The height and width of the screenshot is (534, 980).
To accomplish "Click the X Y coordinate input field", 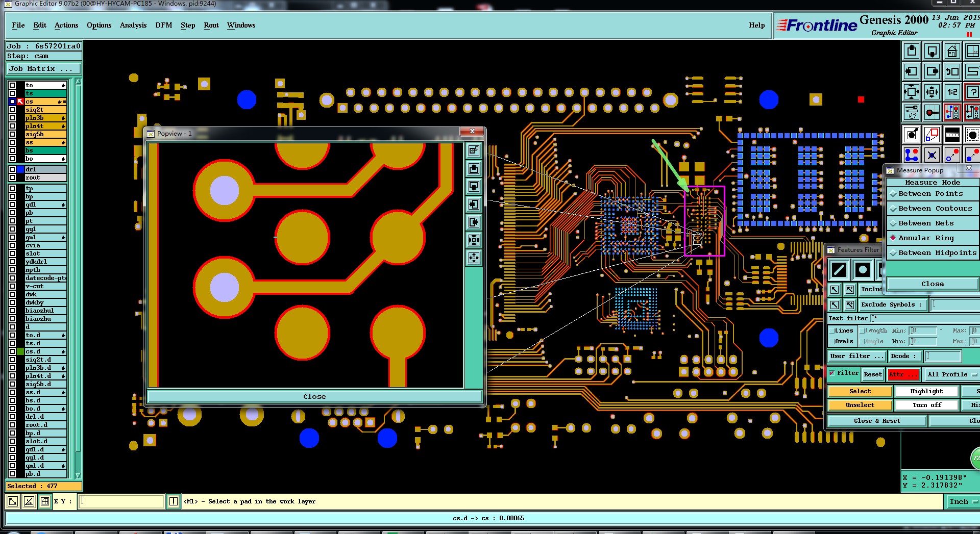I will click(x=121, y=501).
